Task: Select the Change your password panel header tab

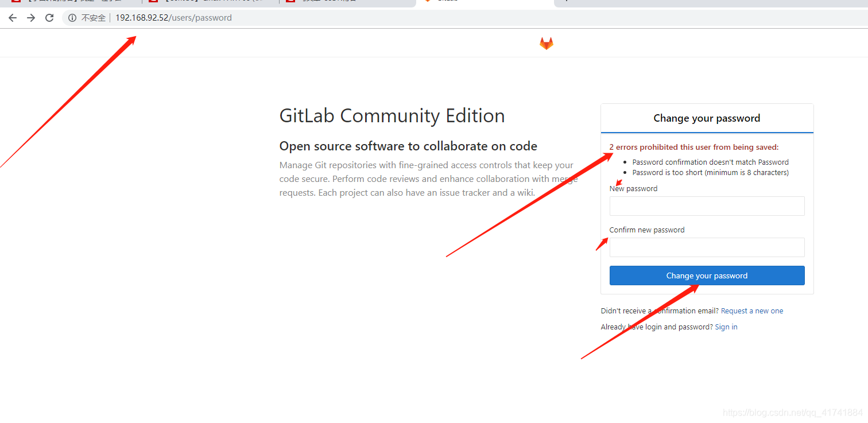Action: pos(707,118)
